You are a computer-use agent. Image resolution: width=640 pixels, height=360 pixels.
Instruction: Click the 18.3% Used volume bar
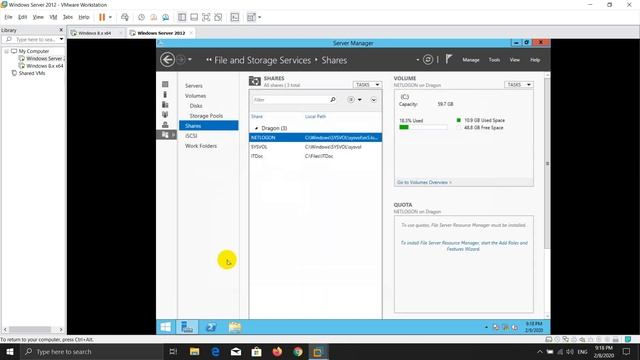[x=423, y=127]
